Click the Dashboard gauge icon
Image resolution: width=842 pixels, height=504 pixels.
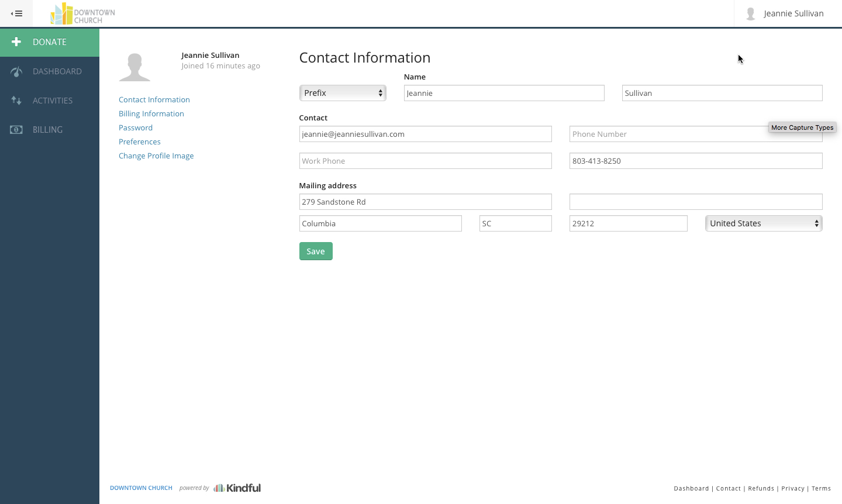coord(16,71)
